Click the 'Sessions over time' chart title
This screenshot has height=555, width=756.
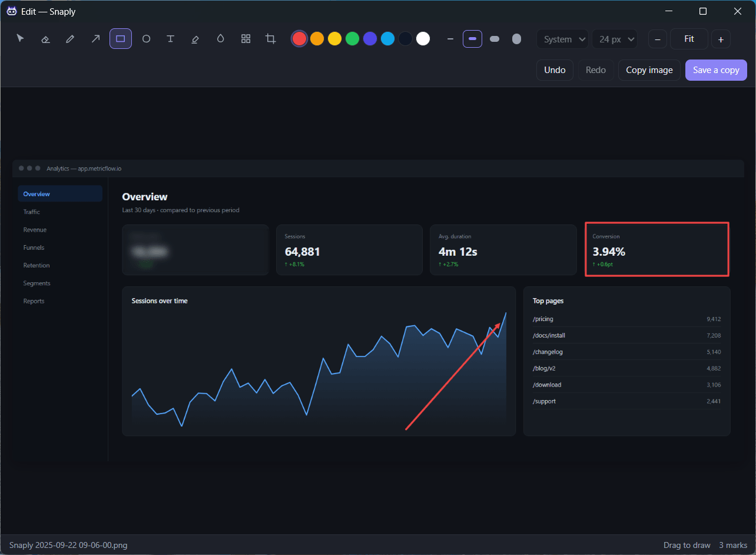(x=160, y=301)
